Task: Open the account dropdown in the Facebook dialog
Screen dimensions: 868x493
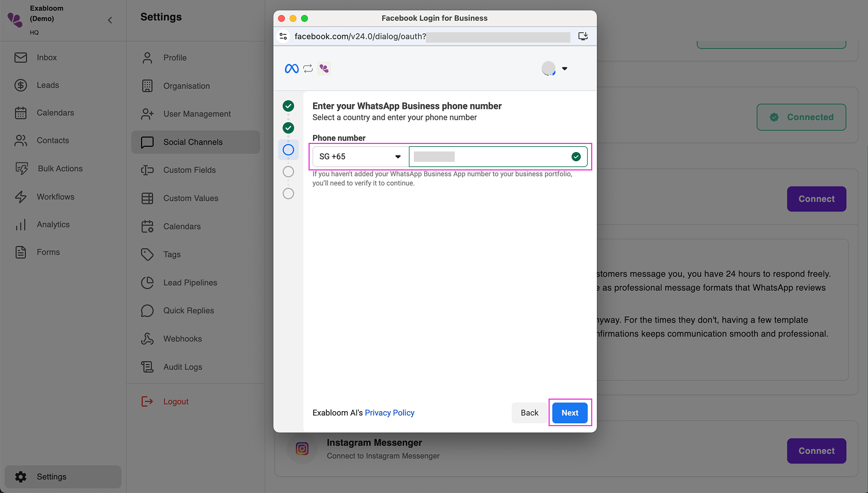Action: point(565,68)
